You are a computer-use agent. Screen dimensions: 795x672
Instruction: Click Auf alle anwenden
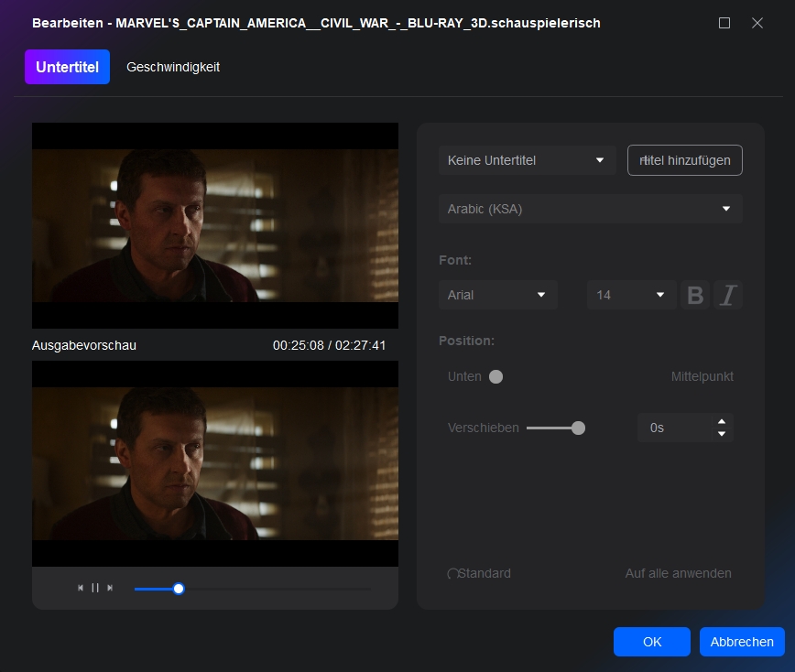coord(678,573)
